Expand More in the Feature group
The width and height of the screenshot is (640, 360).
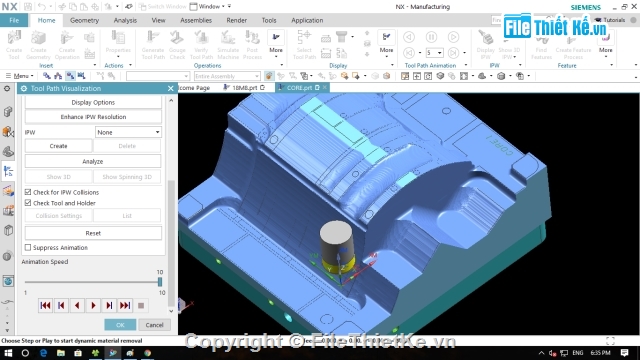click(x=606, y=44)
